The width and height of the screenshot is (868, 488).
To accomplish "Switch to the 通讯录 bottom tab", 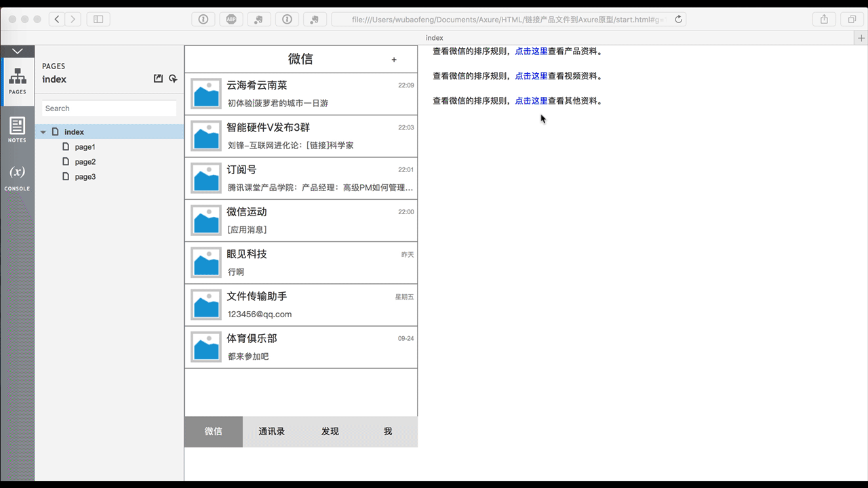I will coord(272,432).
